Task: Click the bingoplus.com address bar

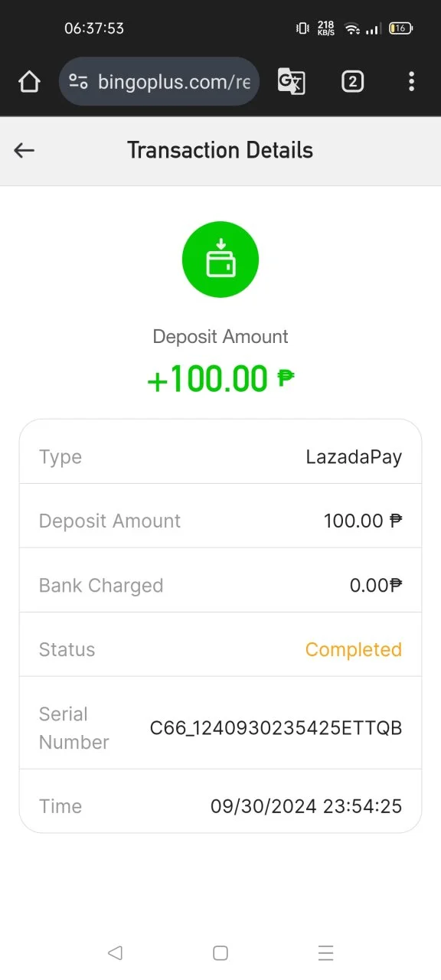Action: point(159,81)
